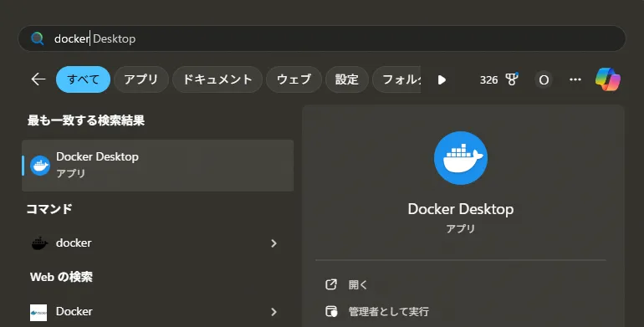The width and height of the screenshot is (644, 327).
Task: Expand the docker command chevron
Action: tap(274, 243)
